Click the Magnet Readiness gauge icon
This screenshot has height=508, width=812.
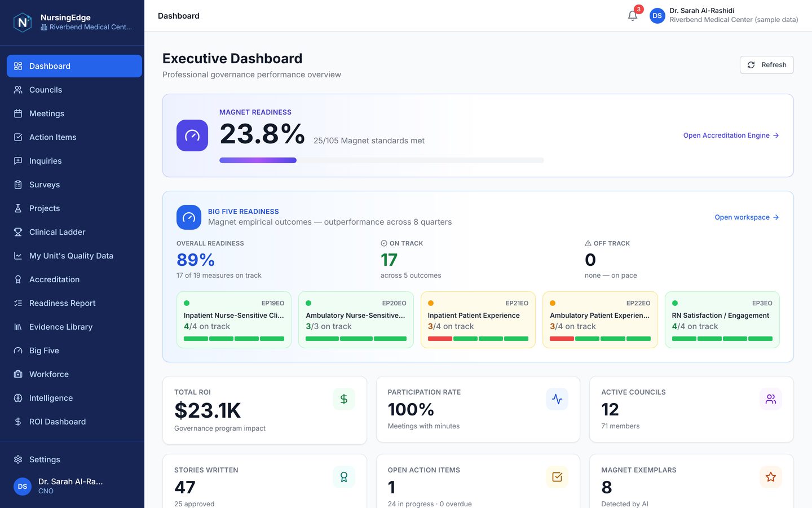[x=192, y=135]
